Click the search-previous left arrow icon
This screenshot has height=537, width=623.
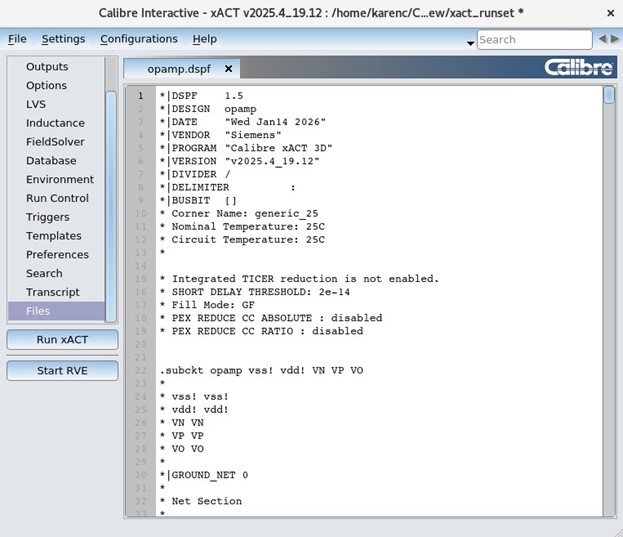tap(602, 39)
